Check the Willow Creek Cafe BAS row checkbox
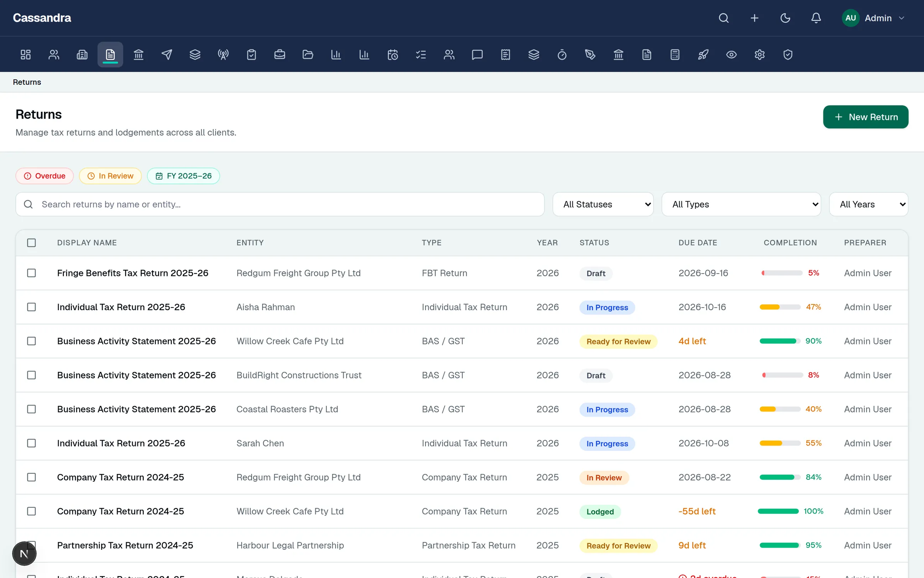The height and width of the screenshot is (578, 924). (x=32, y=341)
